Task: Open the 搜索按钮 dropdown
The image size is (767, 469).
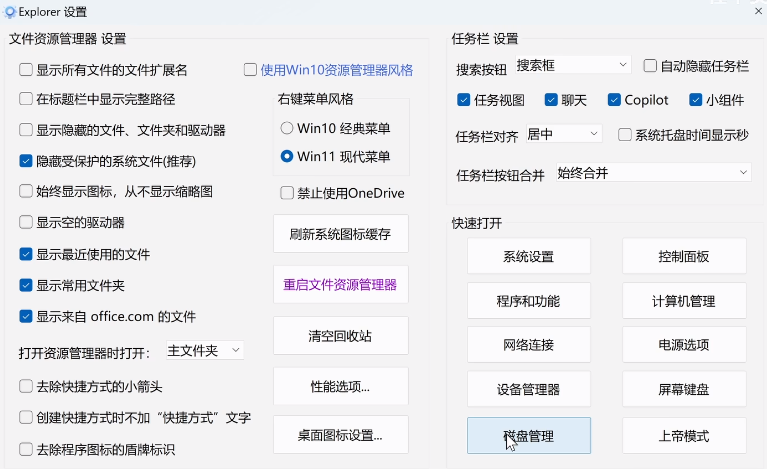Action: pos(573,65)
